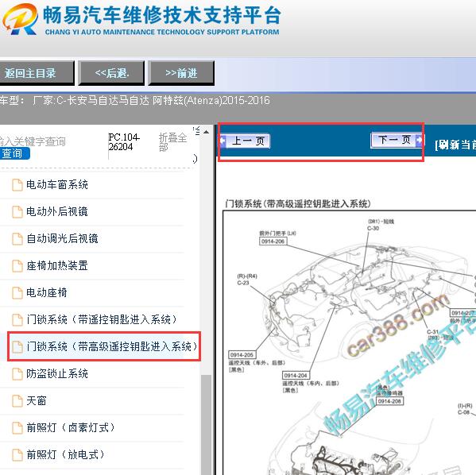Image resolution: width=476 pixels, height=475 pixels.
Task: Click the vehicle model text Atenza 2015-2016
Action: tap(211, 100)
